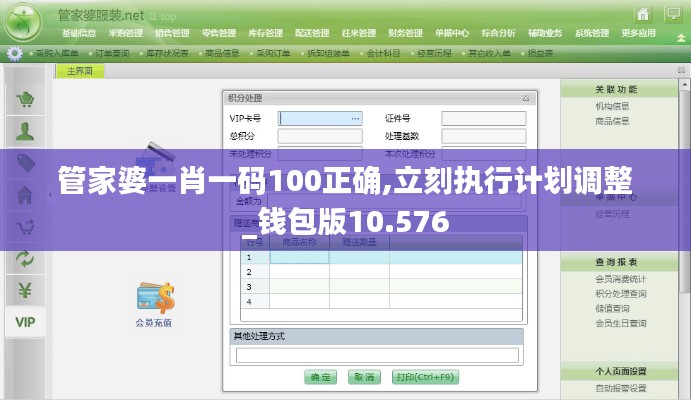691x400 pixels.
Task: Confirm with the 确定 button
Action: click(320, 377)
